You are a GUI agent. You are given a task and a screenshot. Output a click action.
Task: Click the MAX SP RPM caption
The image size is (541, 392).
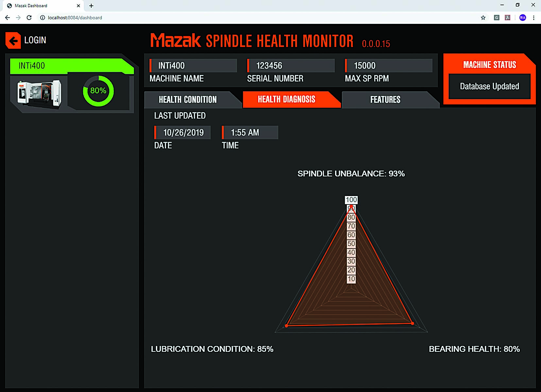[x=367, y=79]
